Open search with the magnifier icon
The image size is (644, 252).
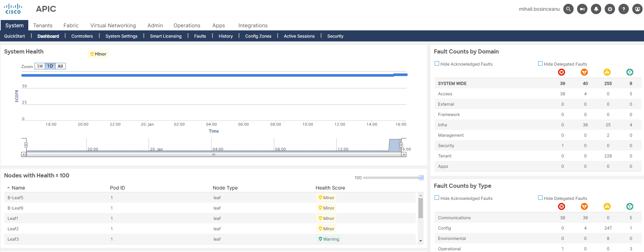point(568,9)
